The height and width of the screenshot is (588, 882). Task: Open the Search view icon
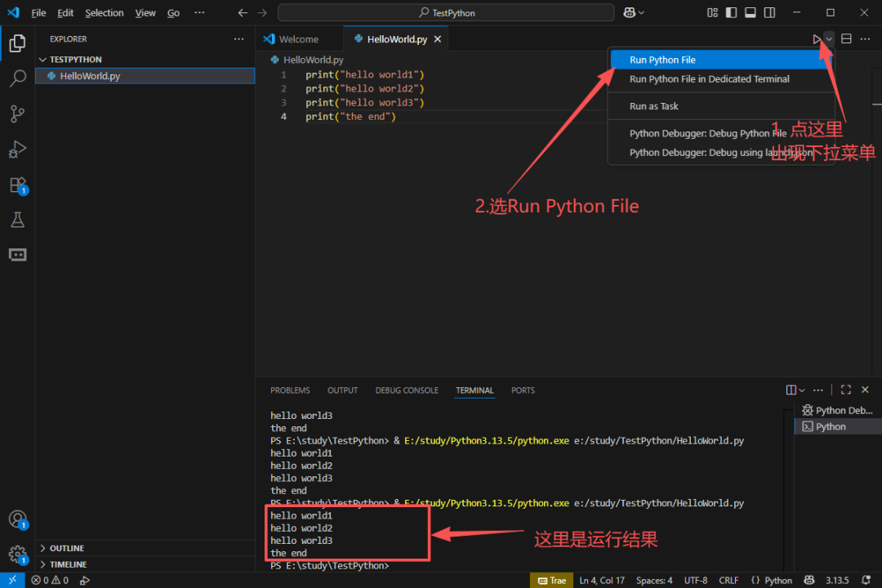coord(17,78)
